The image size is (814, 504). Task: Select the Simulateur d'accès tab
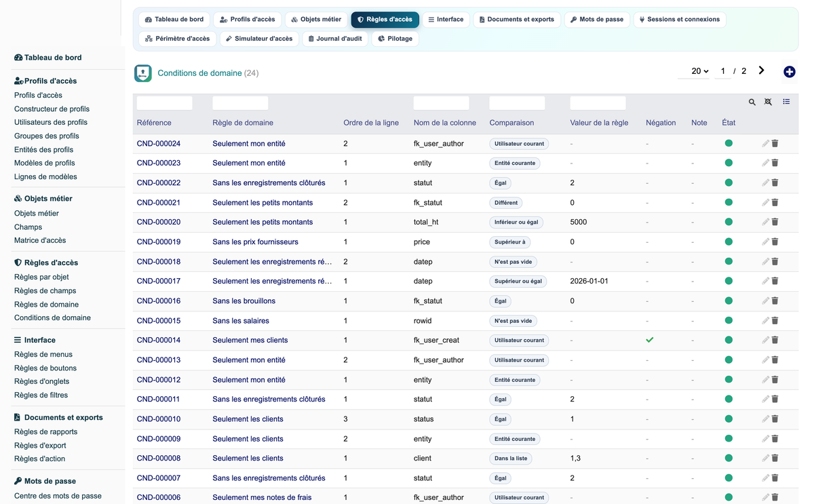[259, 39]
